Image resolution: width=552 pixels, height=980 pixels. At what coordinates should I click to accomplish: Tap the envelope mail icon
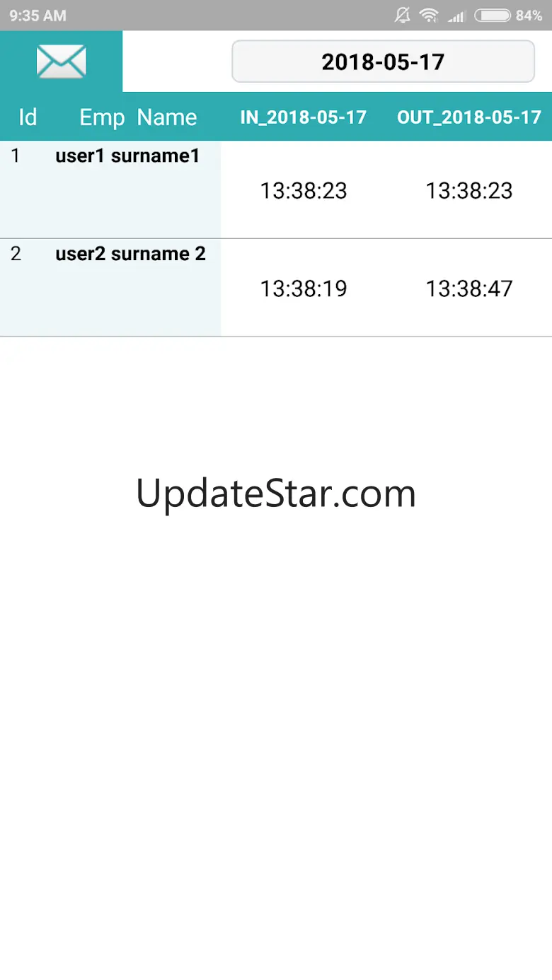[x=62, y=62]
